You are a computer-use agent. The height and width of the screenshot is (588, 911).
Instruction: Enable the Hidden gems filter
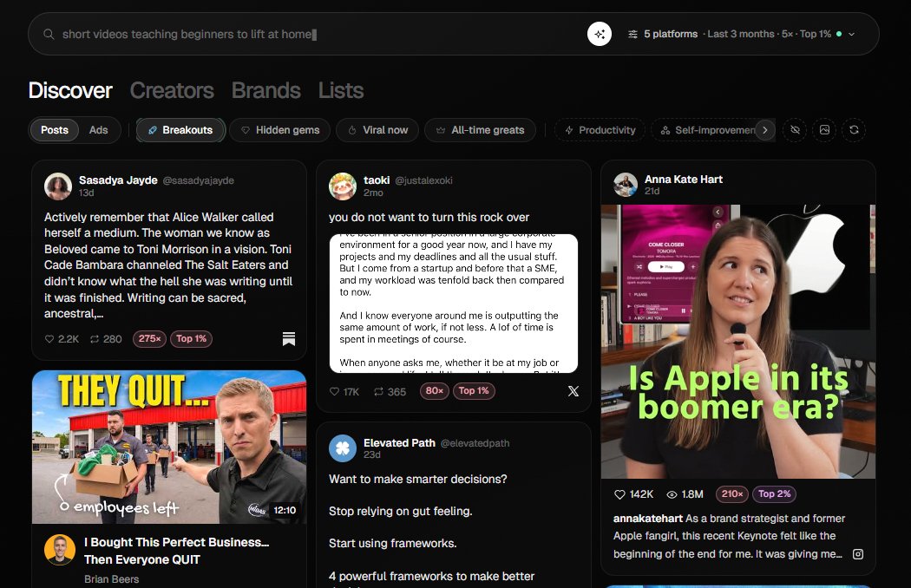[x=280, y=130]
